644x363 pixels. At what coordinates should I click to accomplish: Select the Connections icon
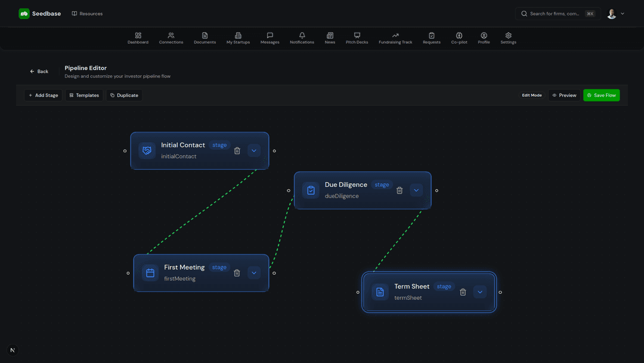171,38
